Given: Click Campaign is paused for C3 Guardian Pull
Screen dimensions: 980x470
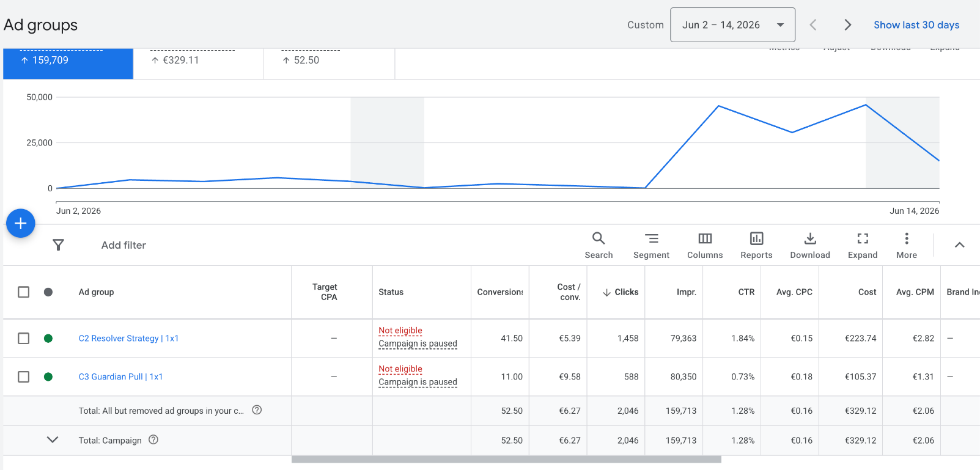Looking at the screenshot, I should 418,382.
